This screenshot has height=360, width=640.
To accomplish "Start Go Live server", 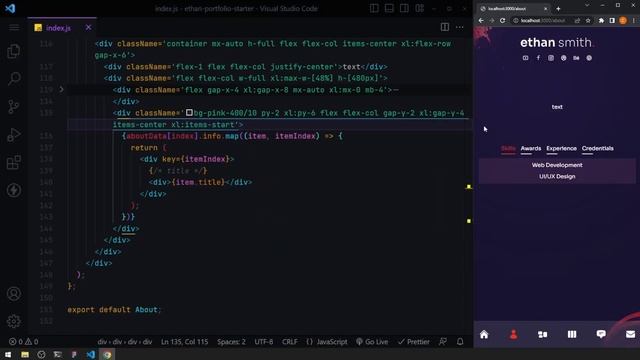I will [372, 342].
